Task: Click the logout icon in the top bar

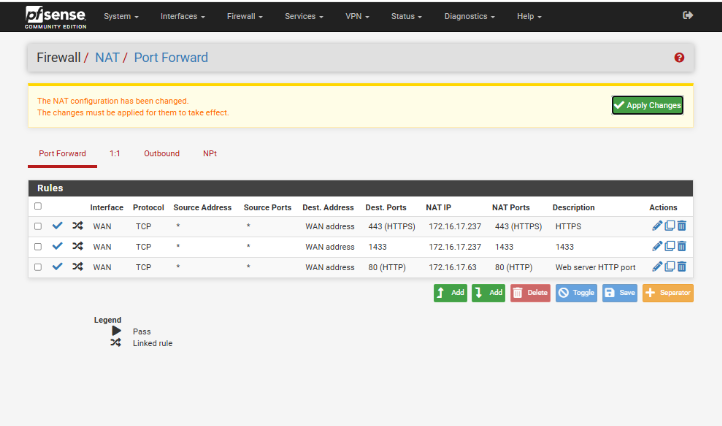Action: click(x=687, y=16)
